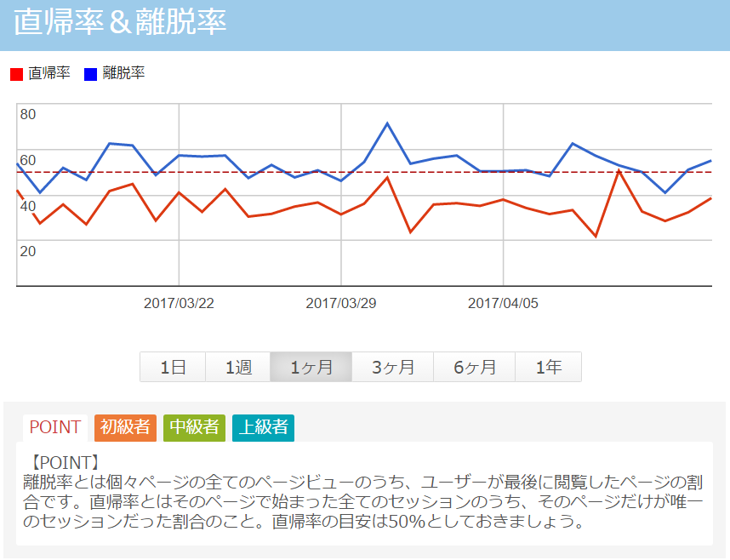Click the 80 label on the y-axis

pos(28,115)
